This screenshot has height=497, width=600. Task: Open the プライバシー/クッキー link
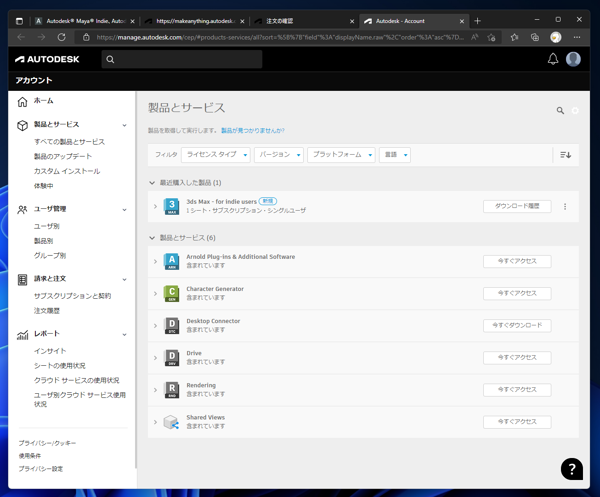click(47, 443)
